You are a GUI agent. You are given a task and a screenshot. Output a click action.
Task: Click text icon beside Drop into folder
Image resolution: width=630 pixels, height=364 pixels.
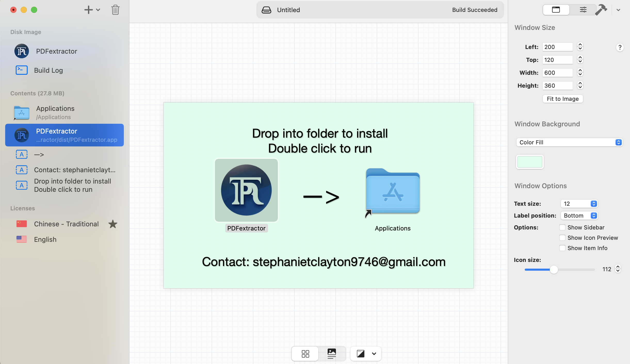[22, 185]
